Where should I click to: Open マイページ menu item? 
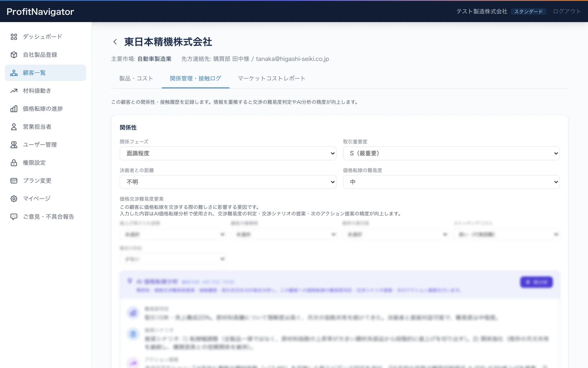[46, 199]
